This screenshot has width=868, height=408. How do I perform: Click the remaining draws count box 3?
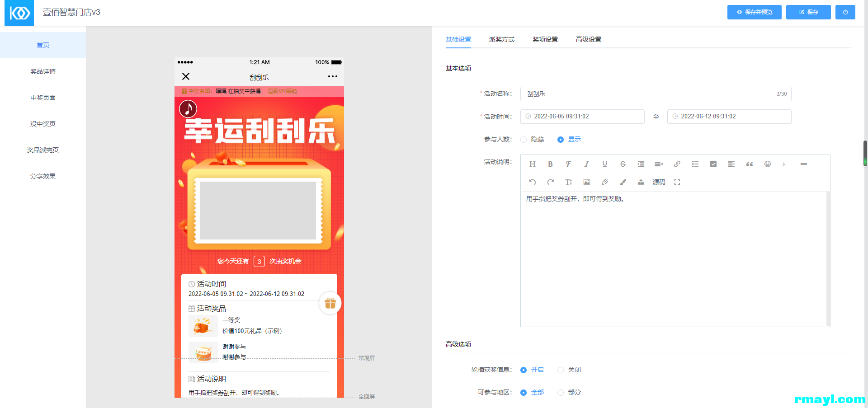coord(259,261)
